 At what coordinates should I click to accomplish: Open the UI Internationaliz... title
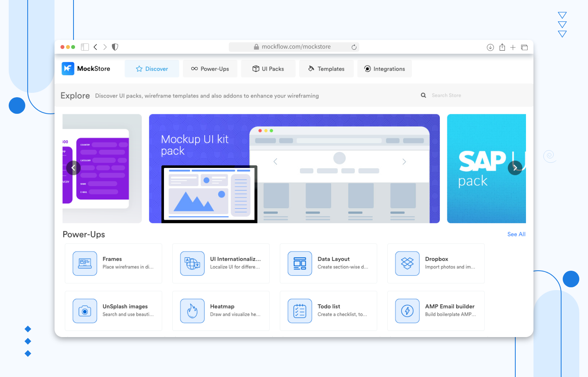coord(236,259)
